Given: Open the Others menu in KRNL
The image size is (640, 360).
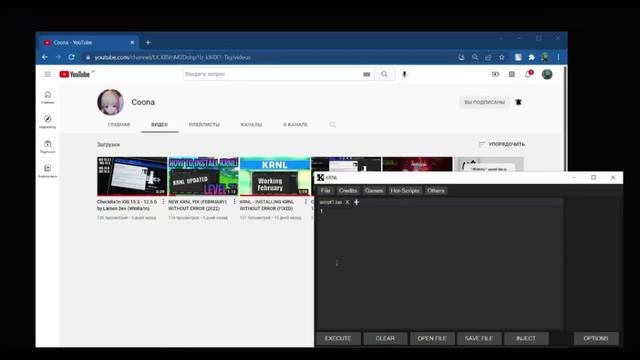Looking at the screenshot, I should coord(436,191).
